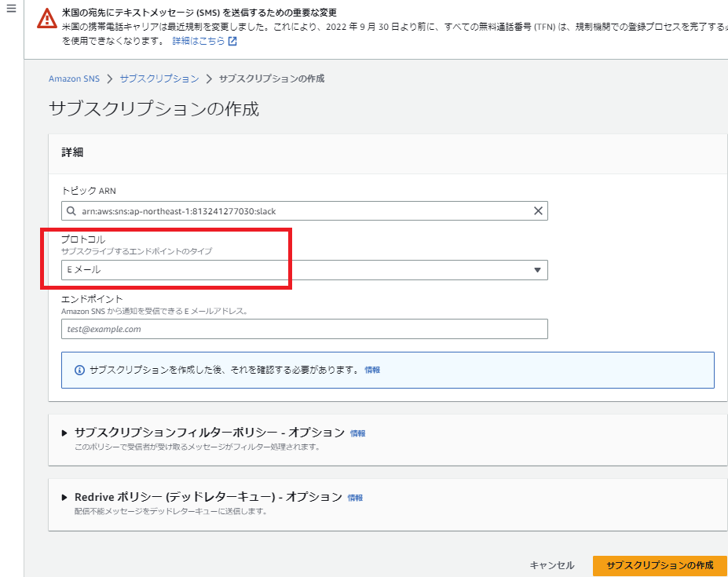The image size is (728, 577).
Task: Open the プロトコル dropdown
Action: [x=537, y=269]
